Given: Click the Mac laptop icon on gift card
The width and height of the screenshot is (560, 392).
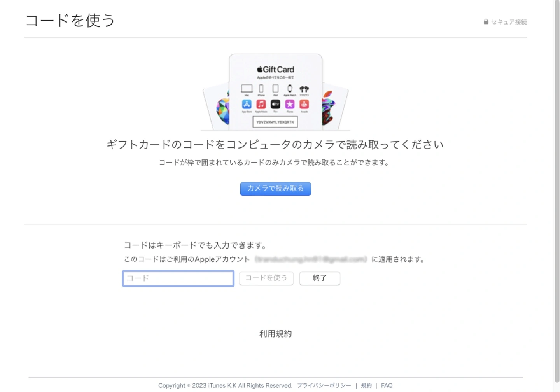Looking at the screenshot, I should 247,89.
